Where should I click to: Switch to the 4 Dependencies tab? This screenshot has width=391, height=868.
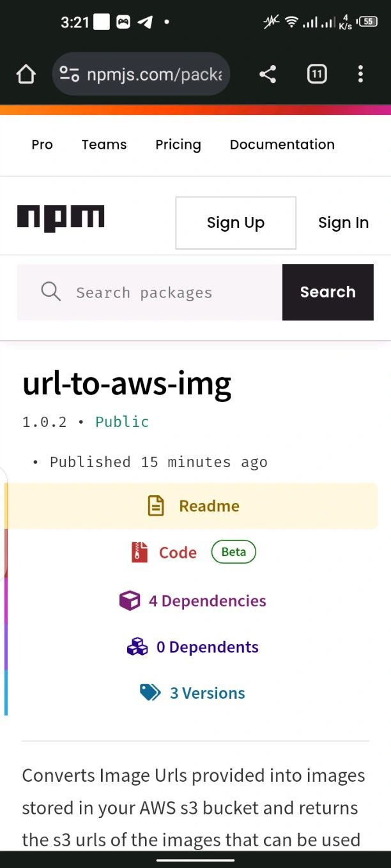[207, 601]
